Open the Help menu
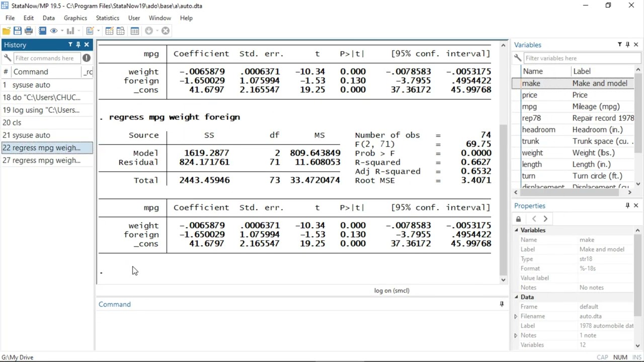The height and width of the screenshot is (362, 644). (186, 18)
